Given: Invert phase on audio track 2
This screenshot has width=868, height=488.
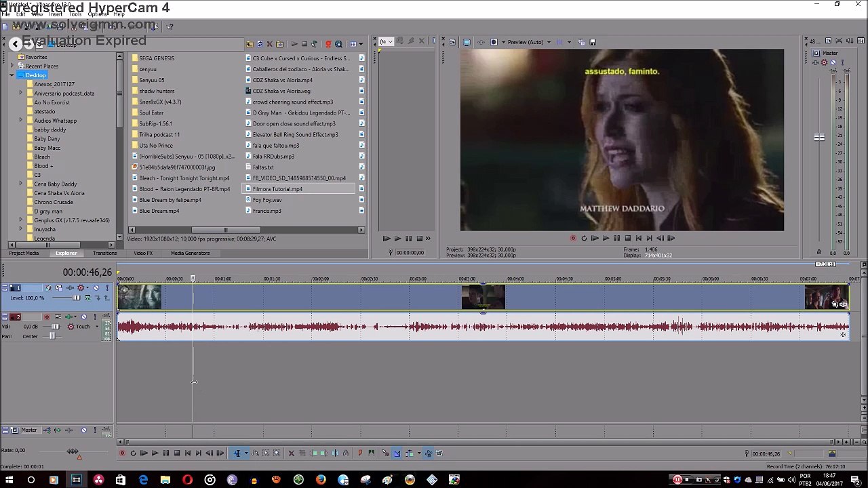Looking at the screenshot, I should tap(58, 317).
